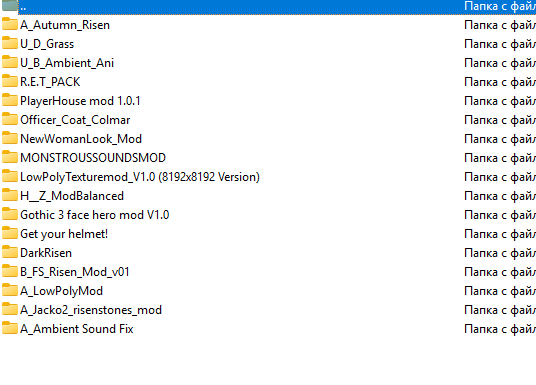The width and height of the screenshot is (536, 385).
Task: Select the A_LowPolyMod folder name
Action: (62, 291)
